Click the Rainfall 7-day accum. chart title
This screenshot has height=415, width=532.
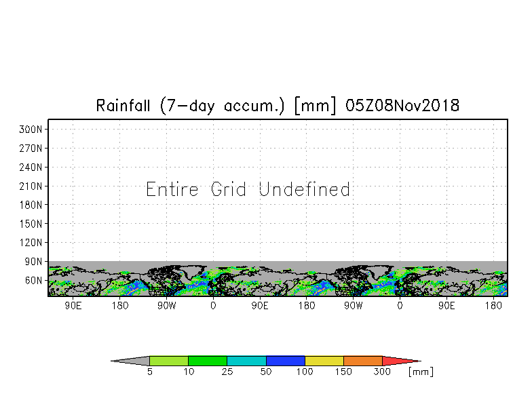coord(278,106)
